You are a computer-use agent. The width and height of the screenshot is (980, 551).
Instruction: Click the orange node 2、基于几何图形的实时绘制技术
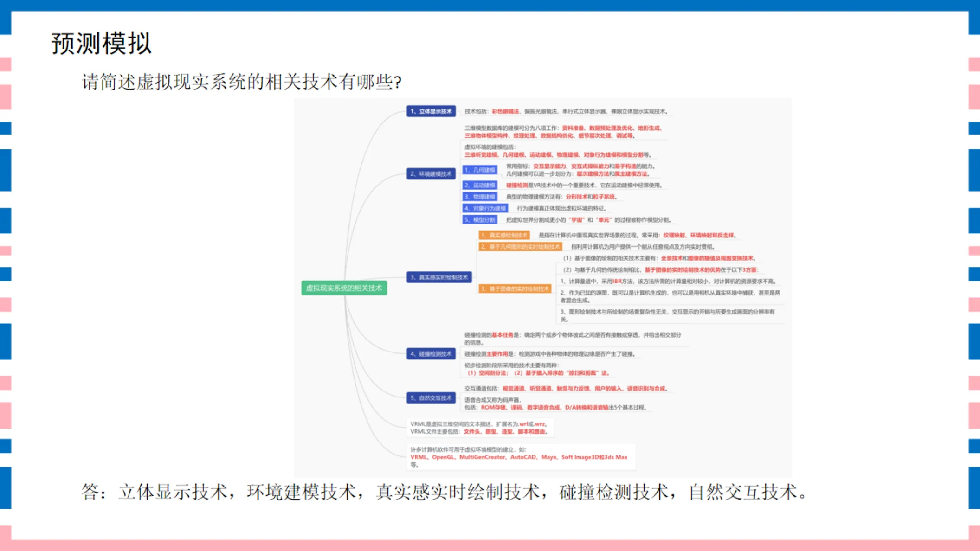(520, 247)
